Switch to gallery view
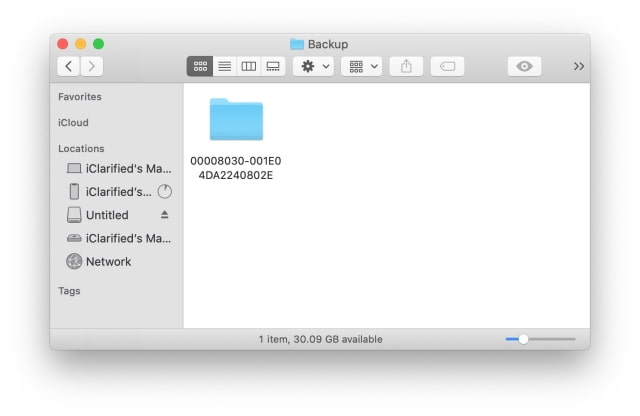The width and height of the screenshot is (640, 416). coord(272,66)
